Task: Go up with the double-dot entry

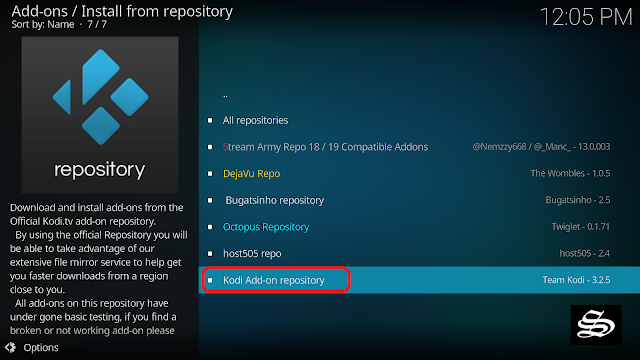Action: pos(225,96)
